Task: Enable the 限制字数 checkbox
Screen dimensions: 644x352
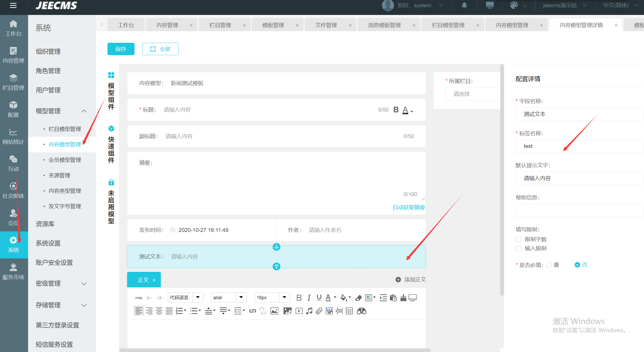Action: pyautogui.click(x=518, y=239)
